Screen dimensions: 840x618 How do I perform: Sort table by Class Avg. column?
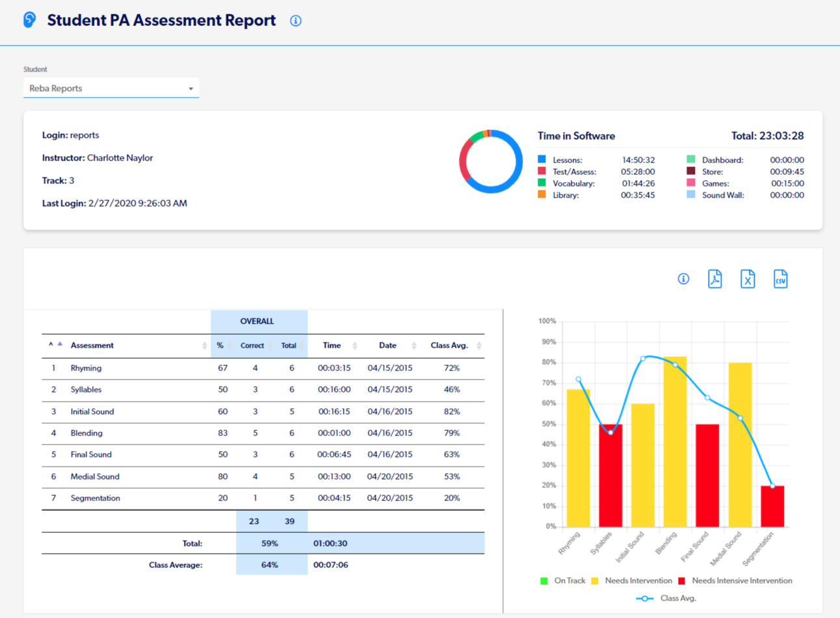click(479, 345)
